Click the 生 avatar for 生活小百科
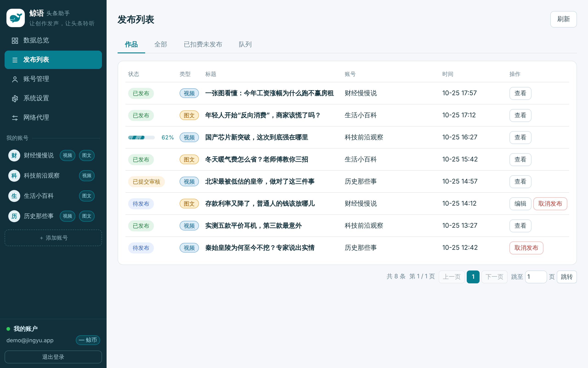 pos(14,196)
